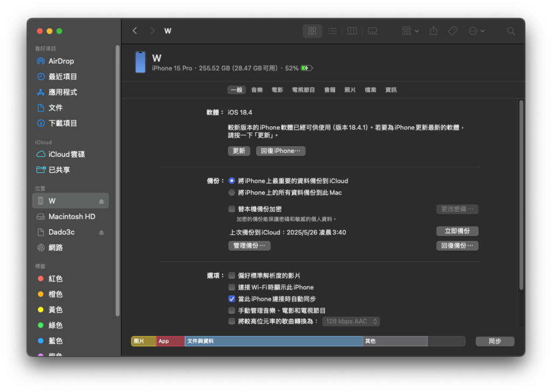Click the 更改密碼… button
This screenshot has height=392, width=552.
[457, 209]
